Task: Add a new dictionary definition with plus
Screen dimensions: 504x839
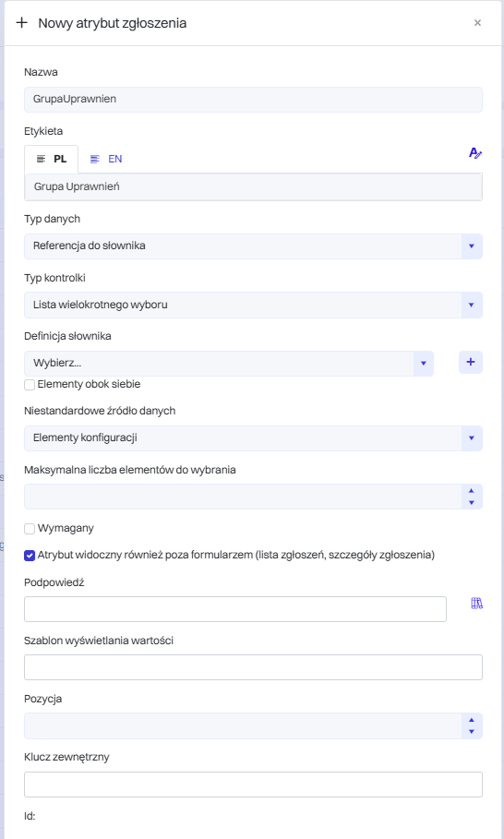Action: [471, 362]
